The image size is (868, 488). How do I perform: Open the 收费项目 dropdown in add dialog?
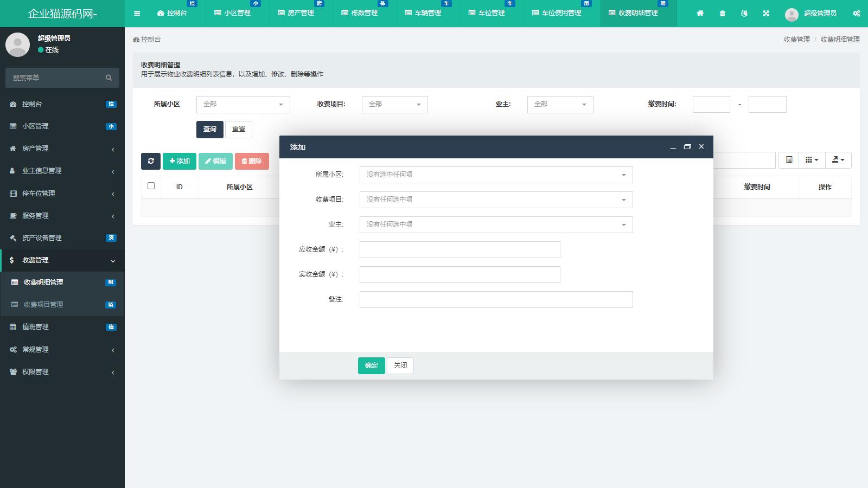[496, 200]
